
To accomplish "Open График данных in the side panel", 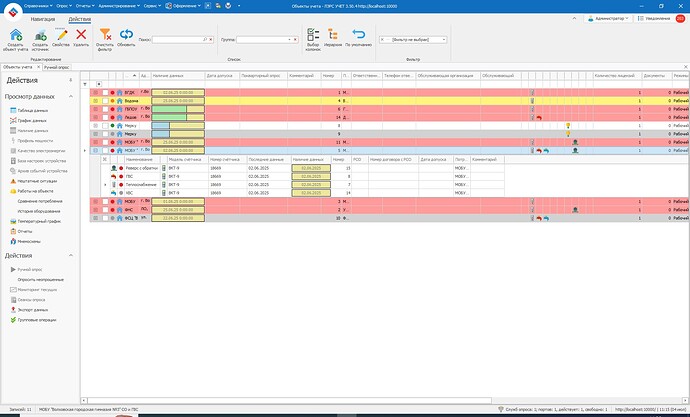I will click(x=28, y=121).
